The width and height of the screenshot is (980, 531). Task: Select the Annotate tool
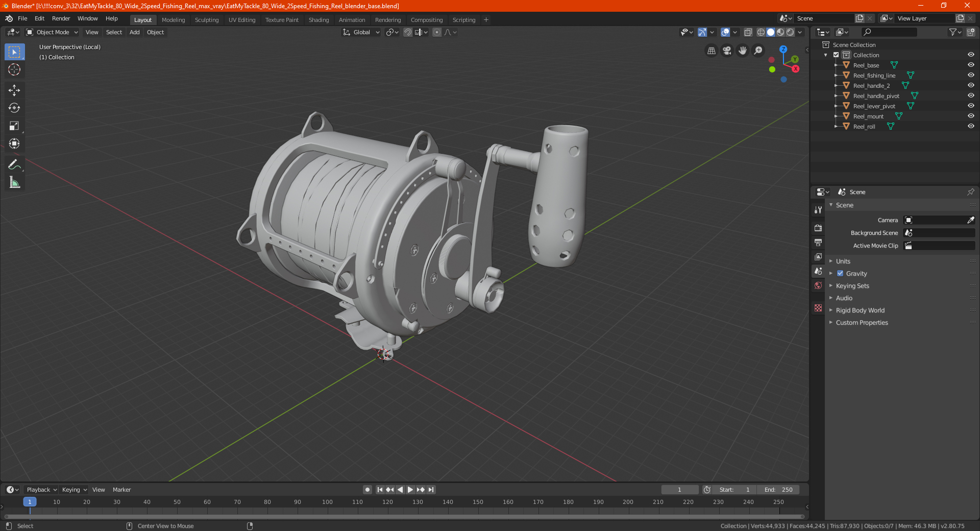point(14,164)
